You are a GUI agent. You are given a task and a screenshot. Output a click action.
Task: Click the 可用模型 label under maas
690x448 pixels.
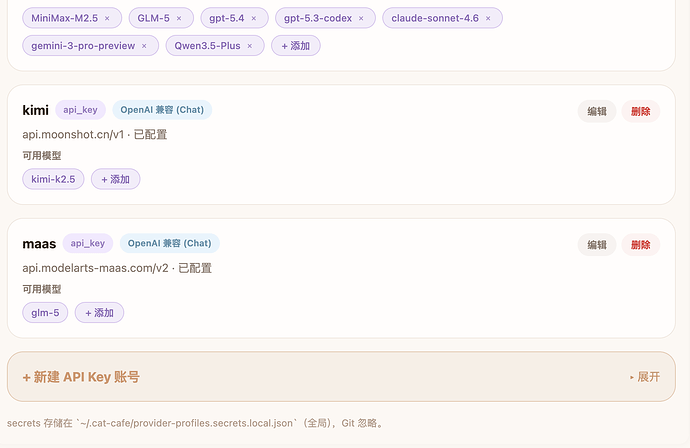point(42,289)
